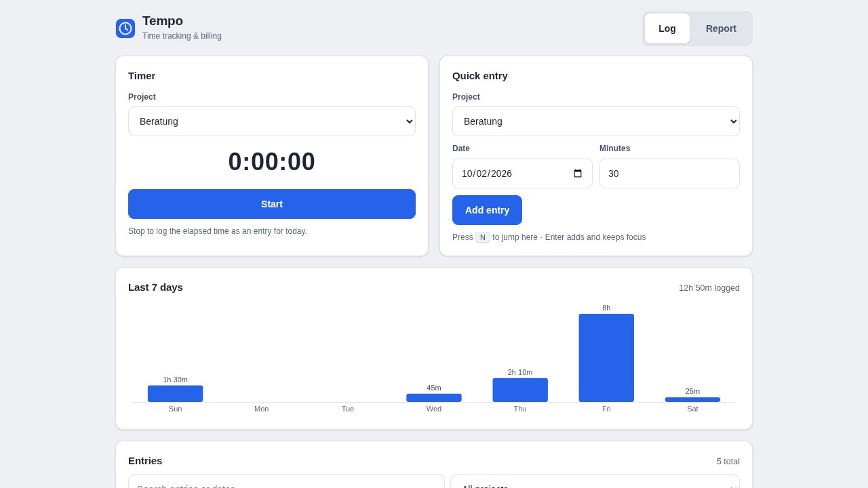Select the Thursday 2h 10m bar

point(520,390)
